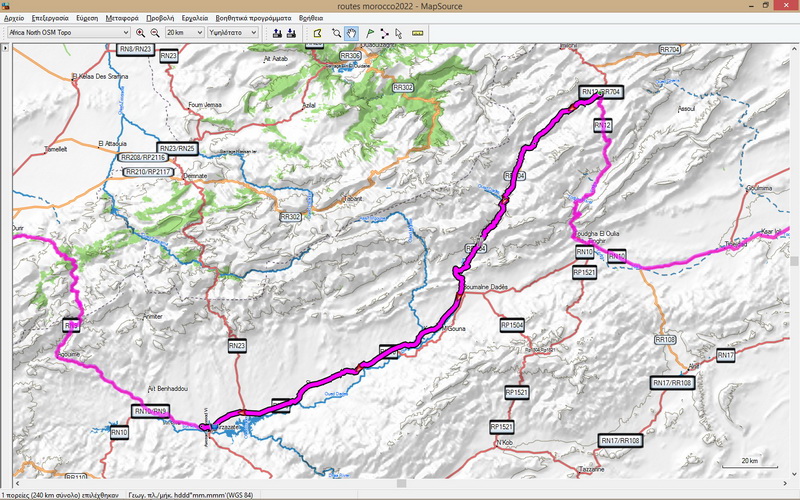This screenshot has width=800, height=500.
Task: Click the vertical scrollbar up arrow
Action: (x=794, y=48)
